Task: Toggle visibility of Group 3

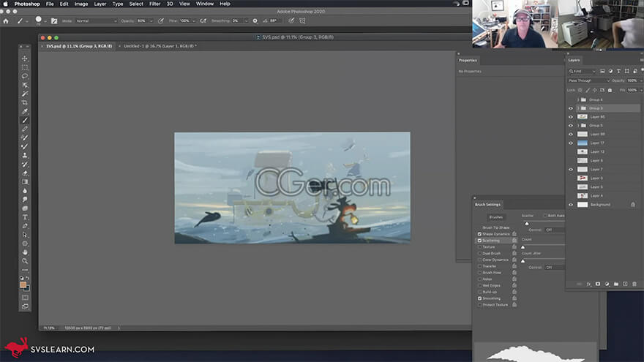Action: [x=571, y=108]
